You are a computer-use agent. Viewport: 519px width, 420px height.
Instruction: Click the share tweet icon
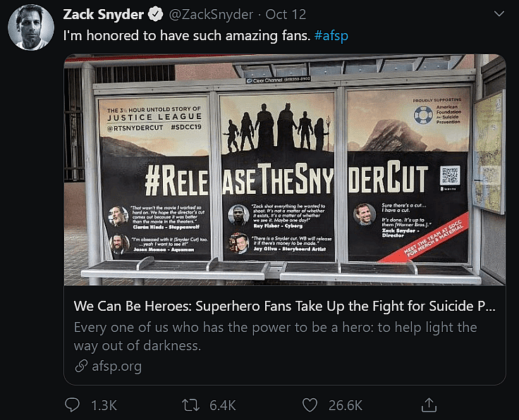click(427, 404)
